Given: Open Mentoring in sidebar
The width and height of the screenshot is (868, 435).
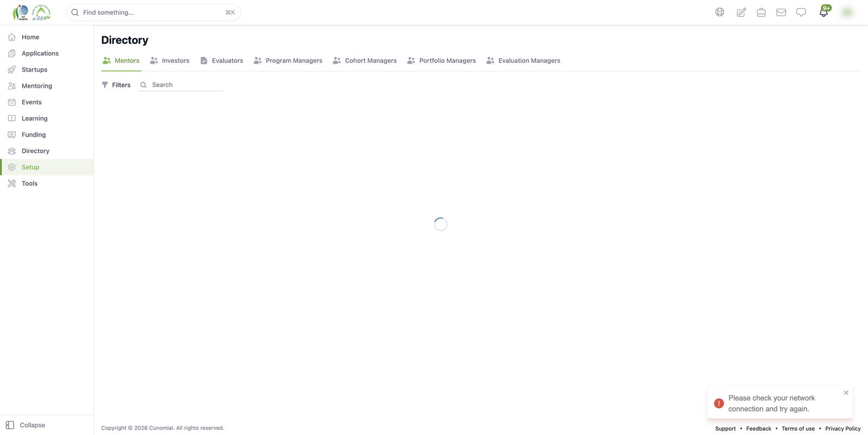Looking at the screenshot, I should (x=47, y=86).
